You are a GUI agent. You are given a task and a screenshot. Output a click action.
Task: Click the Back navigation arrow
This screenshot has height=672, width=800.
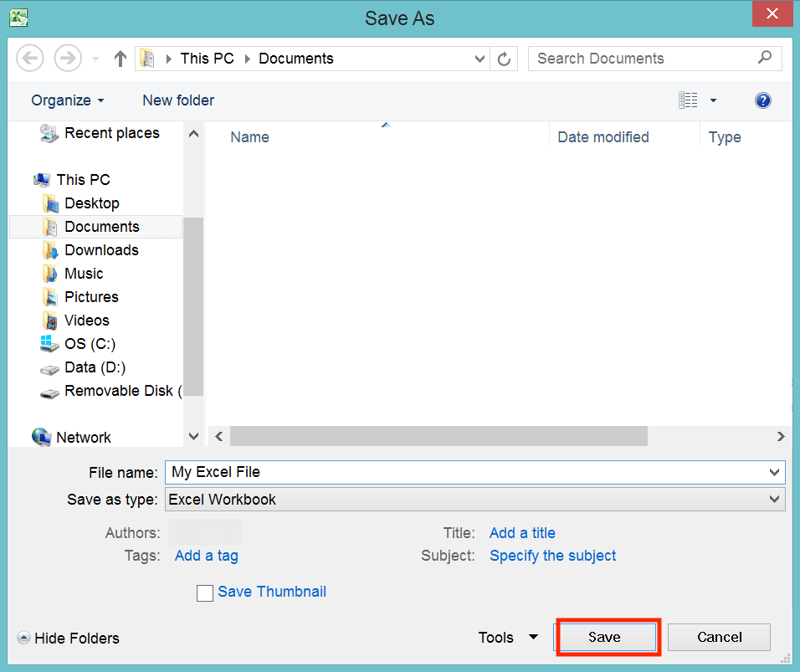29,59
